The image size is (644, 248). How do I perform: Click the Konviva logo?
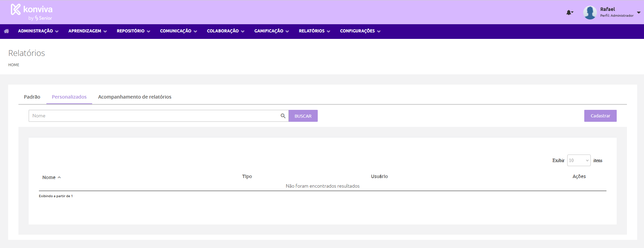point(32,12)
